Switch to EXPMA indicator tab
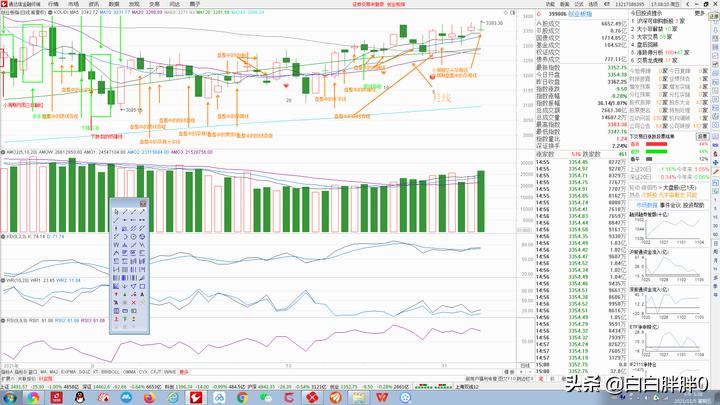 [68, 372]
